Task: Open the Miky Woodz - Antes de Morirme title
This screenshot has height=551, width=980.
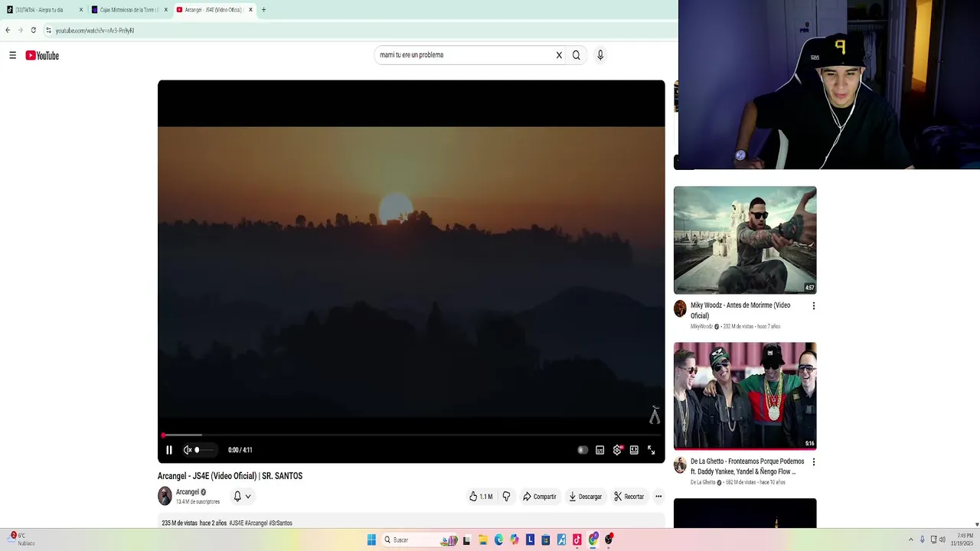Action: click(x=740, y=310)
